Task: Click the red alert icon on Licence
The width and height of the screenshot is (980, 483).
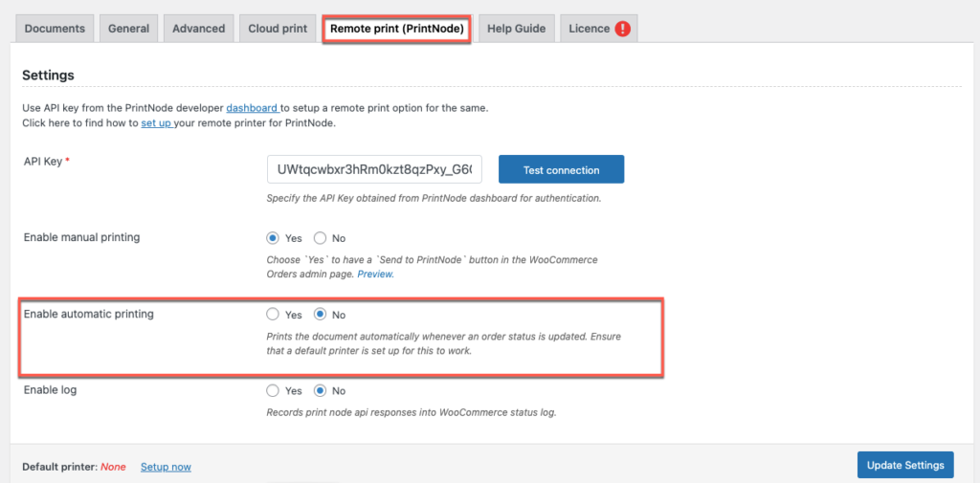Action: 622,29
